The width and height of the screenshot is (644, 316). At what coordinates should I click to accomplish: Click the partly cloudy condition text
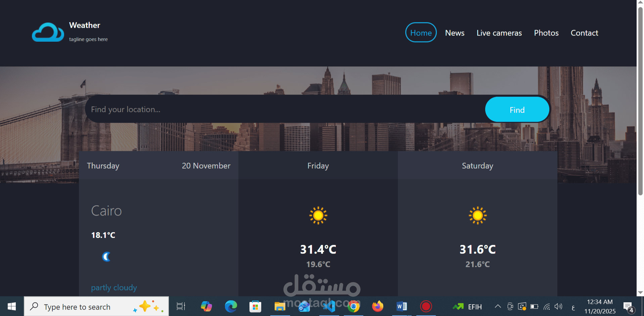(114, 288)
